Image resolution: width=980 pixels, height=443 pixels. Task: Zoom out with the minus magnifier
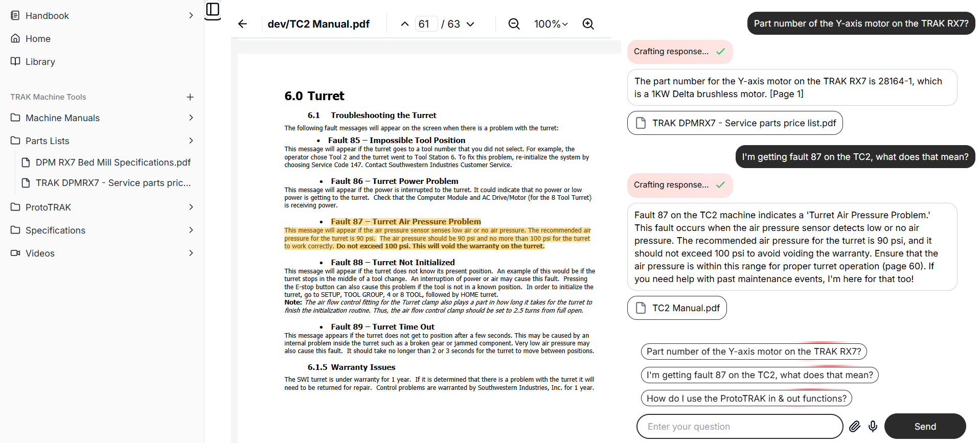point(514,24)
